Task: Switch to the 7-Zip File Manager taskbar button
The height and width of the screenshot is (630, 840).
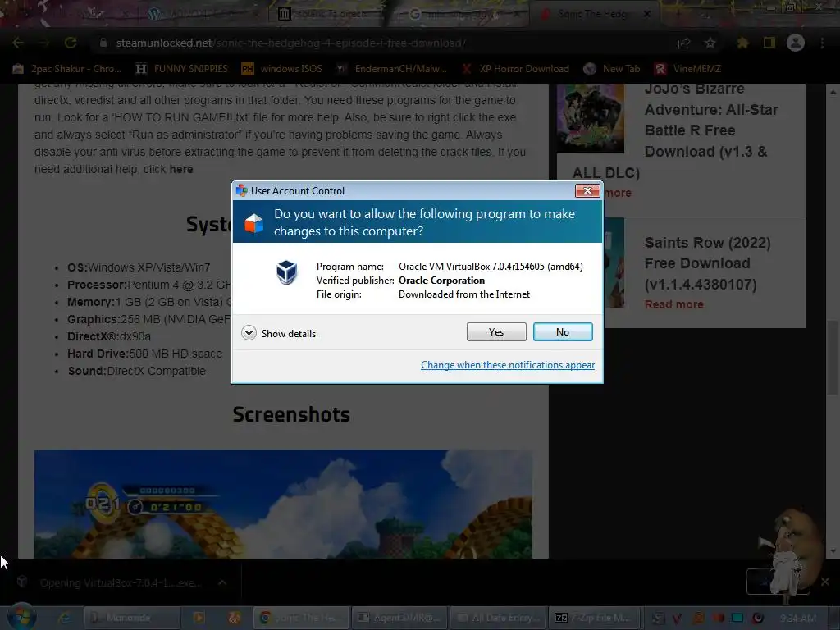Action: tap(596, 618)
